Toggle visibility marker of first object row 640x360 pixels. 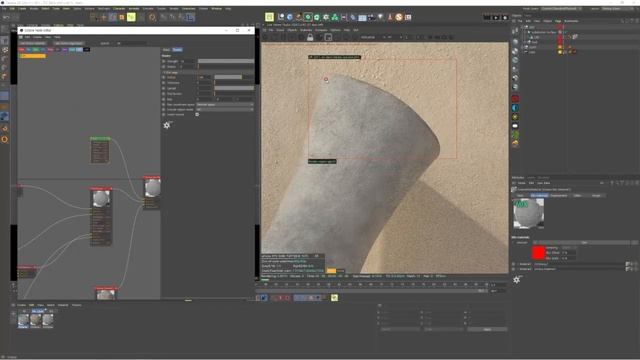560,27
